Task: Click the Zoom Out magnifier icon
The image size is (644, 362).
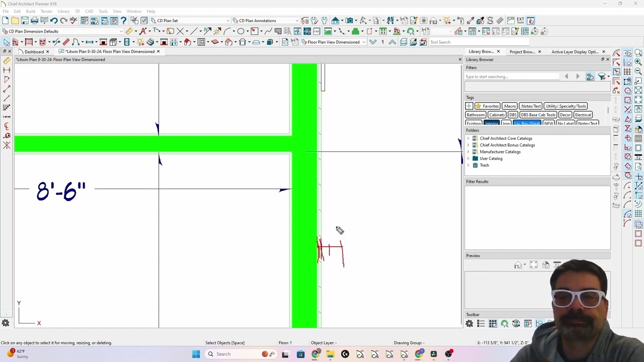Action: coord(638,71)
